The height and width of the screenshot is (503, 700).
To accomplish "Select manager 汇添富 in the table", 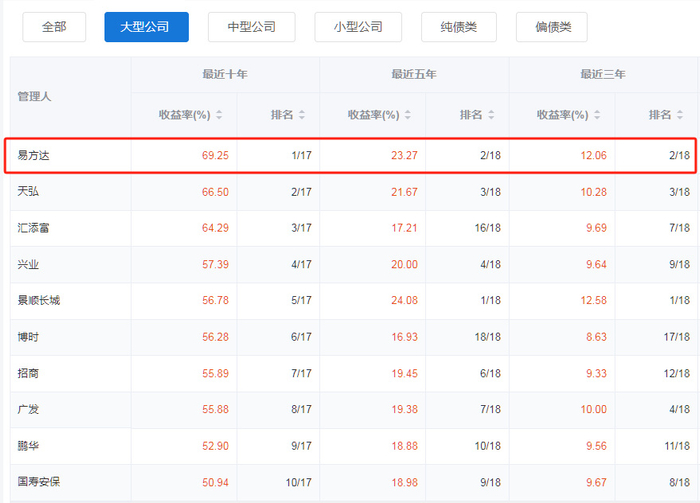I will click(x=33, y=228).
